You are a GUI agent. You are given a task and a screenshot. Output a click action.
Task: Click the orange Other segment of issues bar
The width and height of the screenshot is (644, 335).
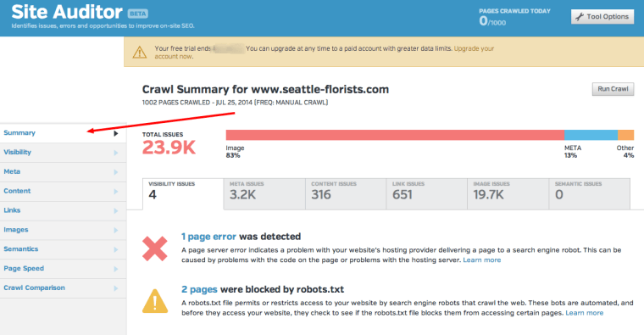[626, 135]
